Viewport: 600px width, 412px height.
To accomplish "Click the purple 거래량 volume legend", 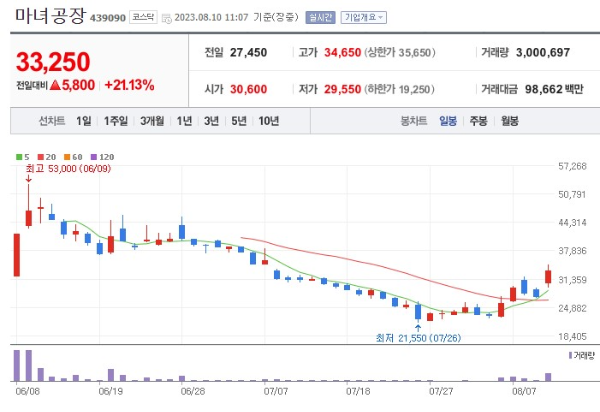I will pos(582,355).
